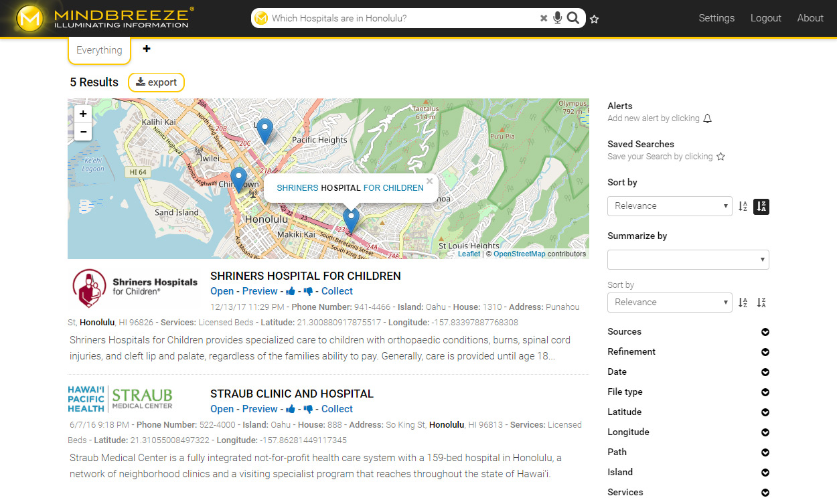Expand the Island filter
The width and height of the screenshot is (837, 504).
[x=765, y=473]
